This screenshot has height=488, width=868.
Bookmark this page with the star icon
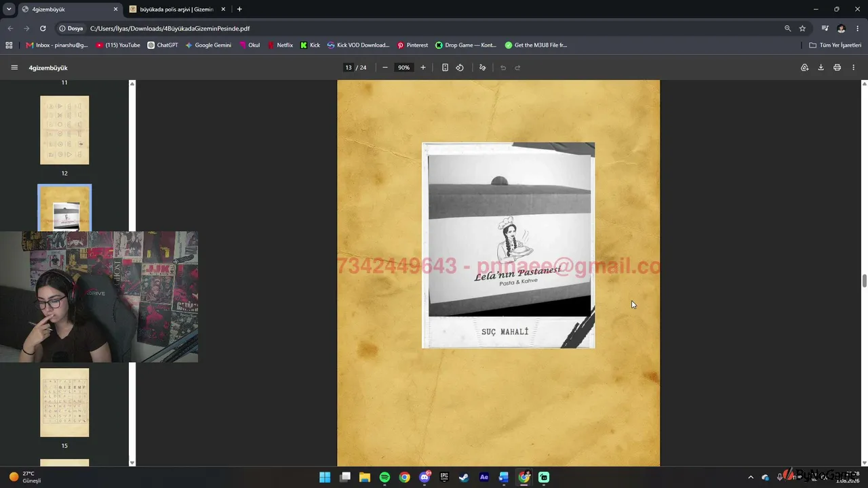(802, 28)
